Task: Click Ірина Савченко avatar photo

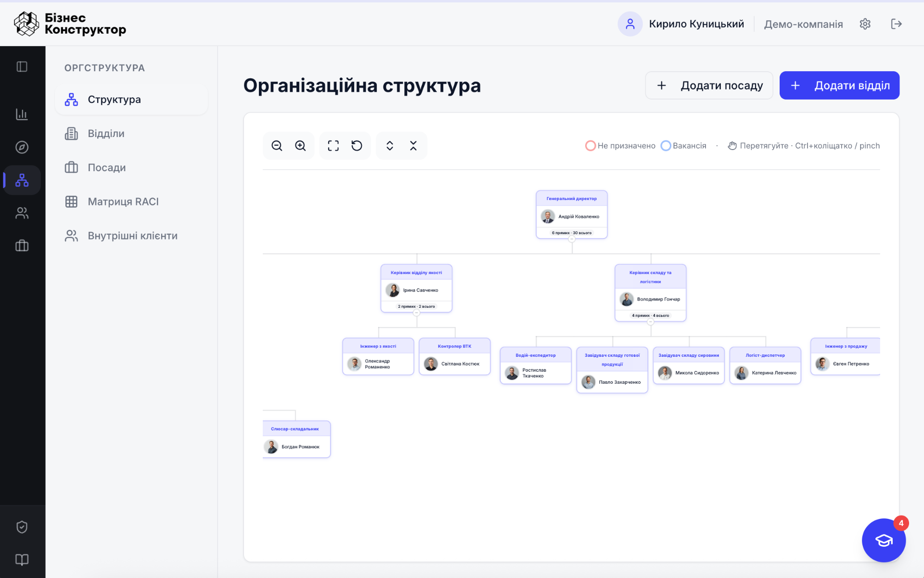Action: click(393, 290)
